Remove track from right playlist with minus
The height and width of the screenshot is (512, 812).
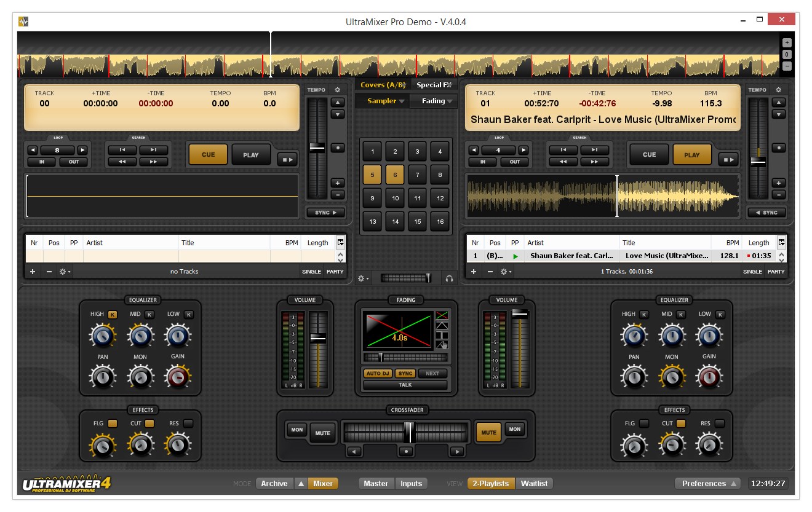pyautogui.click(x=490, y=272)
